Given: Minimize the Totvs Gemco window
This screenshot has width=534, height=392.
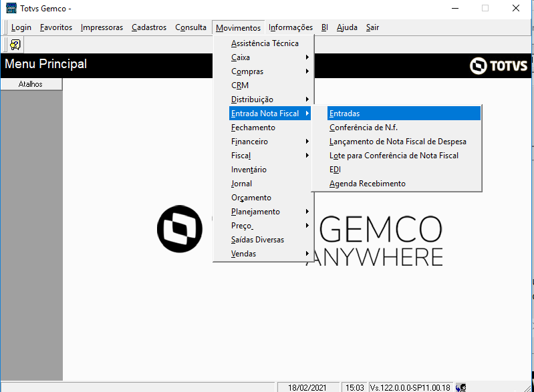Looking at the screenshot, I should pyautogui.click(x=455, y=8).
